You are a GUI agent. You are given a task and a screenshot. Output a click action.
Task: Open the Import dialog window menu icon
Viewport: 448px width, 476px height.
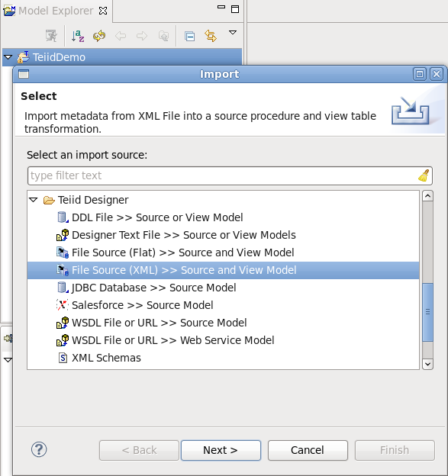click(24, 74)
